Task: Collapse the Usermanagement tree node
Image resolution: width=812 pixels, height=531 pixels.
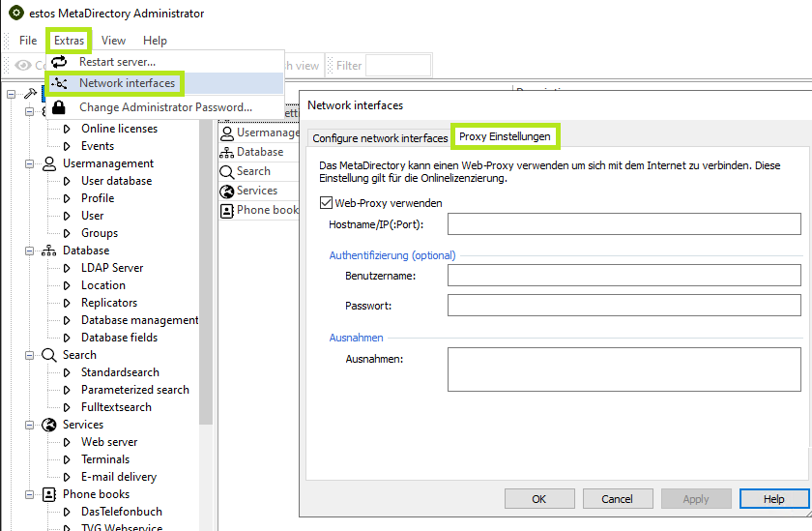Action: 30,163
